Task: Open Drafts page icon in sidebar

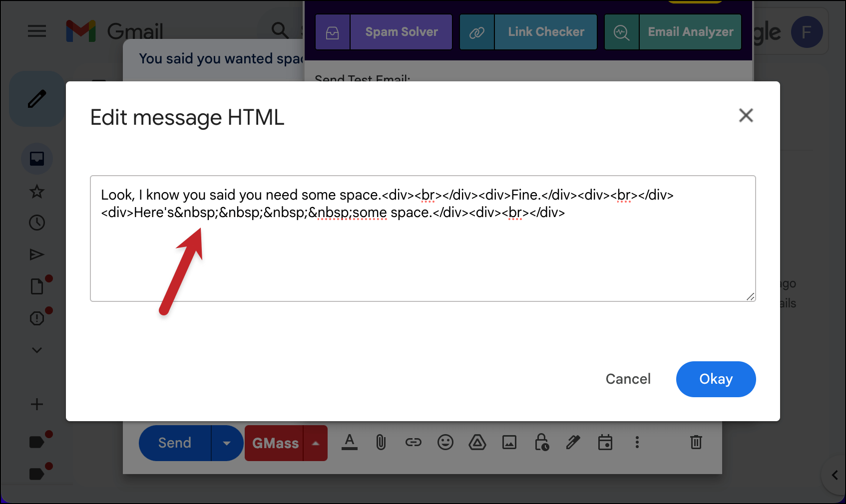Action: pyautogui.click(x=37, y=286)
